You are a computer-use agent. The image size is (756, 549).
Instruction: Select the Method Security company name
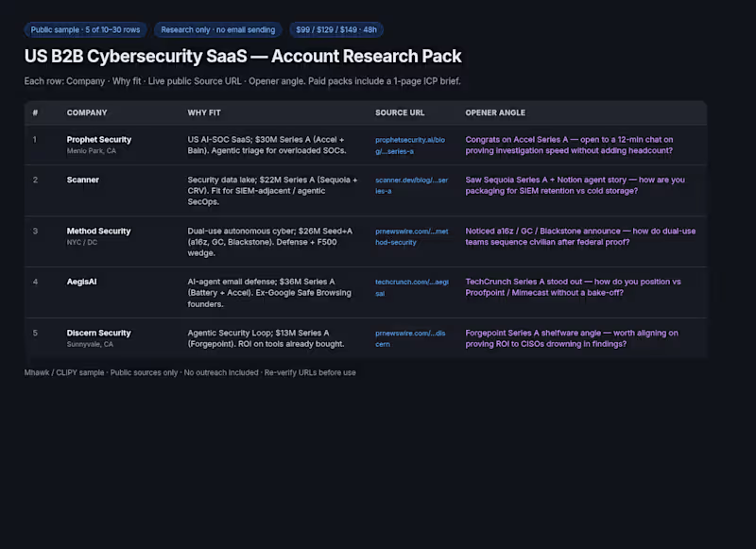tap(98, 231)
